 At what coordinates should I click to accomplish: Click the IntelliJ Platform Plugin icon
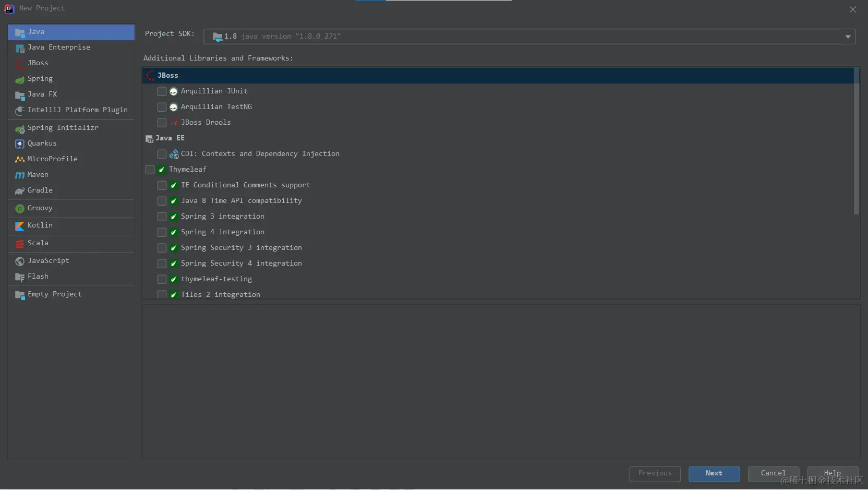click(x=20, y=111)
